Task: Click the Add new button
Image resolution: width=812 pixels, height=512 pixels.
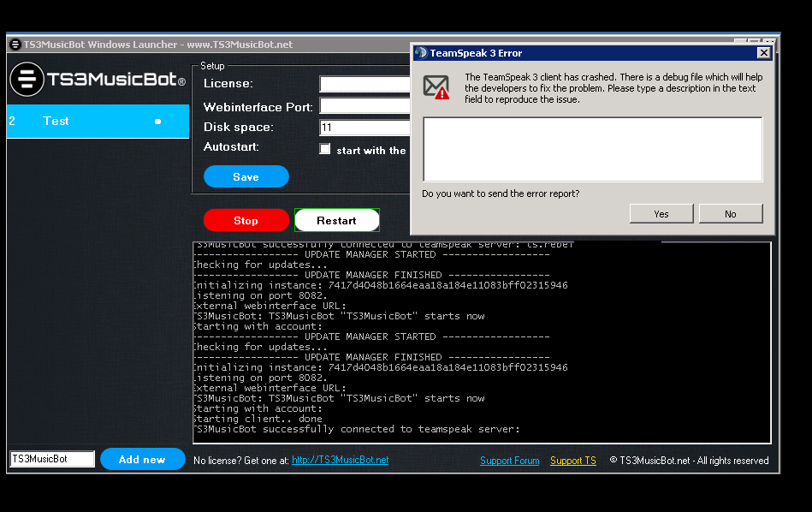Action: pyautogui.click(x=142, y=459)
